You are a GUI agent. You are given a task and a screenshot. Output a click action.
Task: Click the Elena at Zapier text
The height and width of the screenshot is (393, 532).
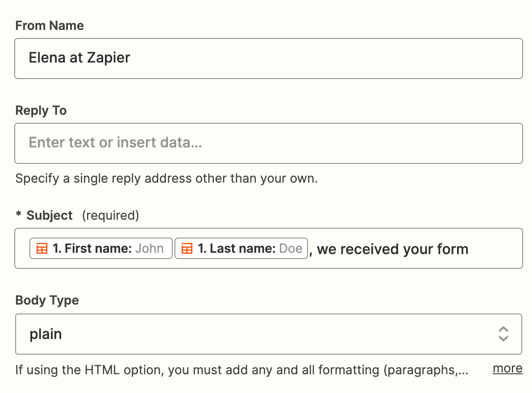coord(79,58)
